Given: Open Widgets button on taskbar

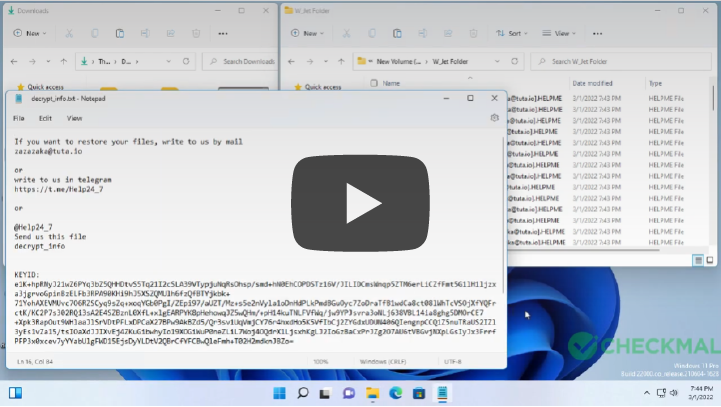Looking at the screenshot, I should pos(15,393).
